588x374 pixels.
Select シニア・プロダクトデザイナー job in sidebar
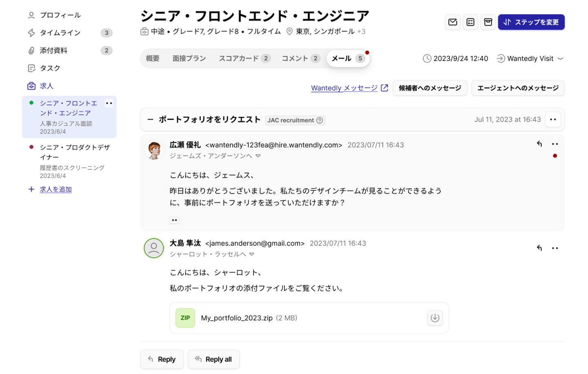[x=75, y=152]
